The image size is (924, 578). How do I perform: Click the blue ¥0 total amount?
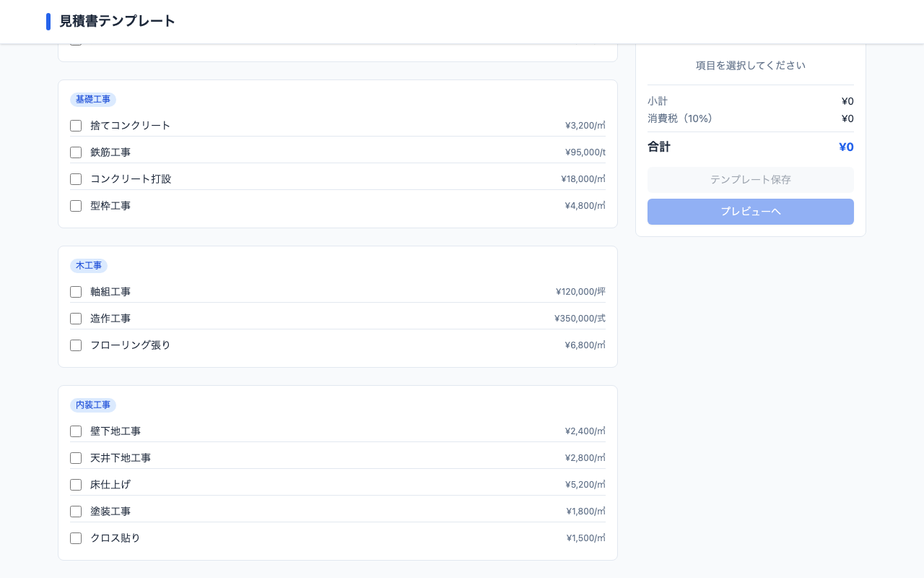(846, 147)
